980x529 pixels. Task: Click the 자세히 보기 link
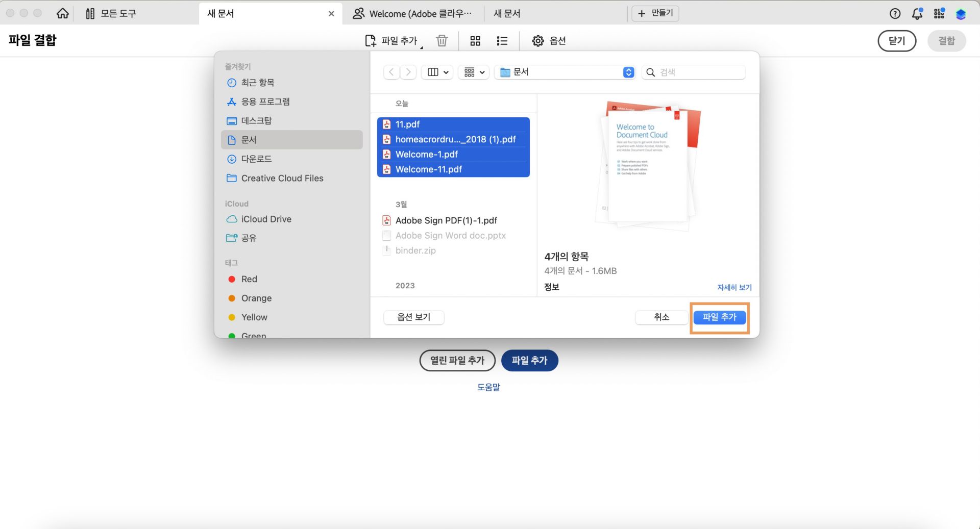[x=734, y=287]
